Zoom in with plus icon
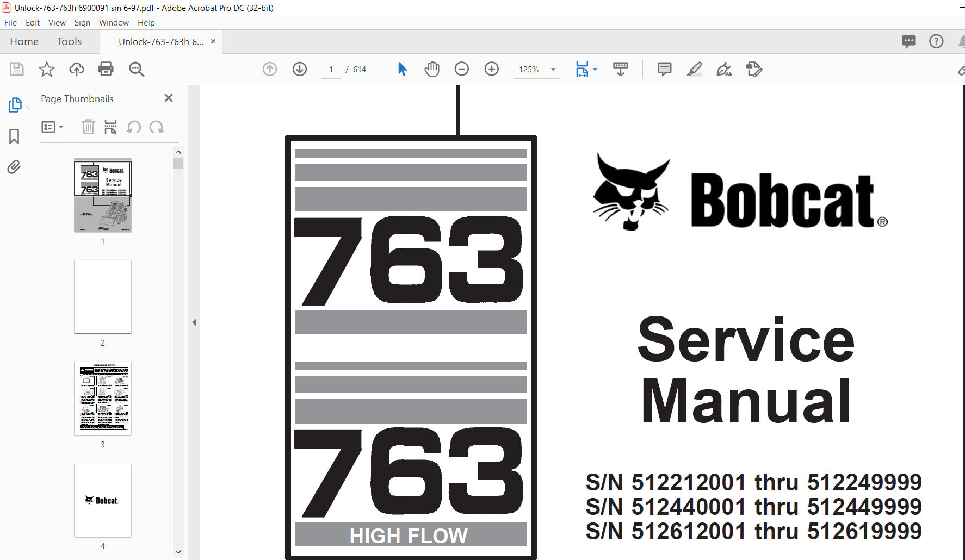This screenshot has width=965, height=560. [x=492, y=69]
